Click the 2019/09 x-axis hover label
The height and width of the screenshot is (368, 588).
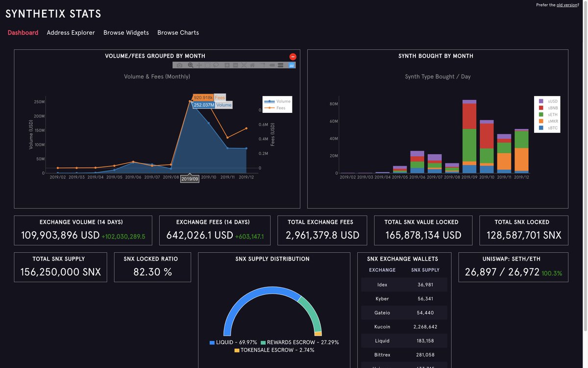[190, 179]
